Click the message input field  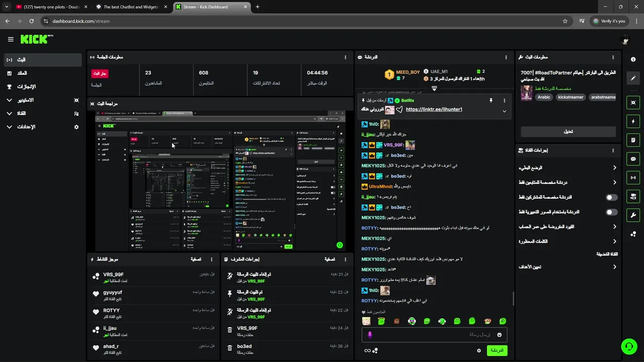click(434, 335)
